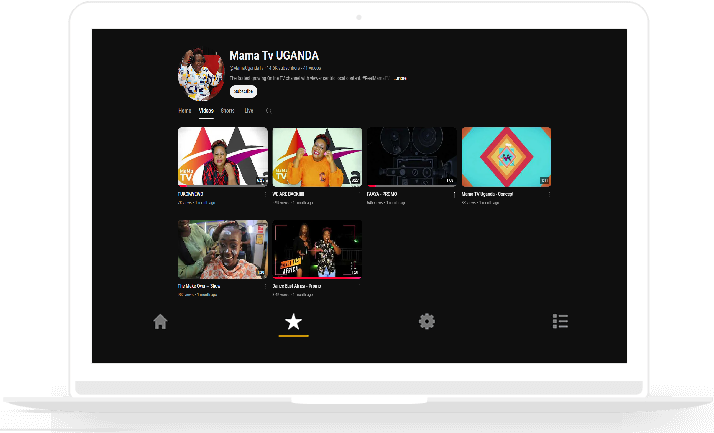Go to the Home icon in bottom bar
This screenshot has height=433, width=714.
[160, 321]
